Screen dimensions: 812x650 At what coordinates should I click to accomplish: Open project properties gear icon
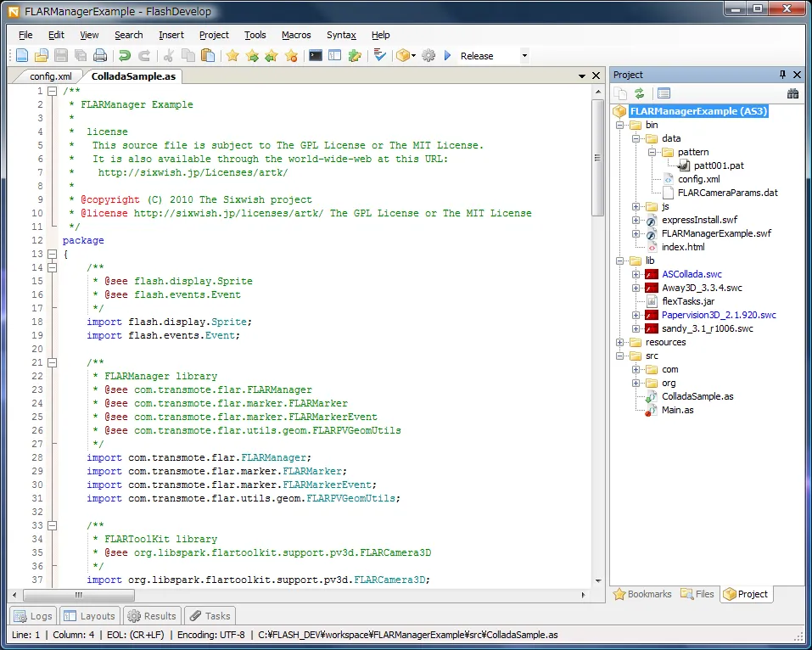[428, 55]
